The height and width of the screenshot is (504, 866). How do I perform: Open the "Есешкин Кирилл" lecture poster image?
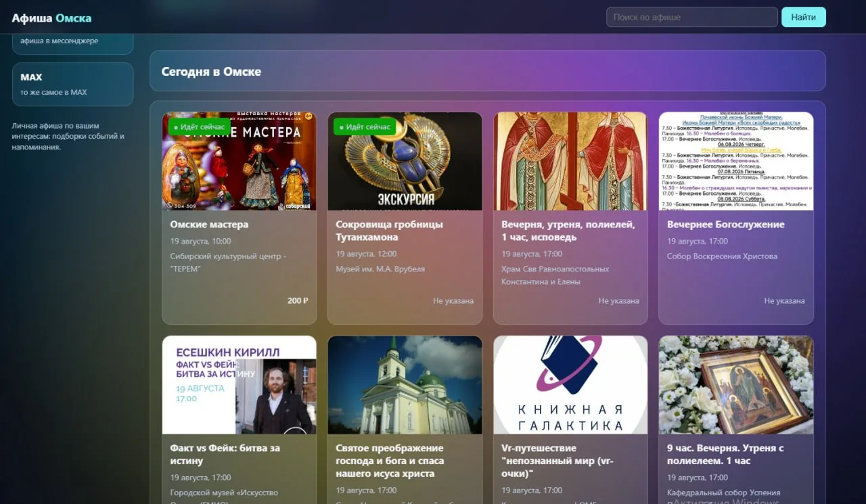[x=240, y=385]
